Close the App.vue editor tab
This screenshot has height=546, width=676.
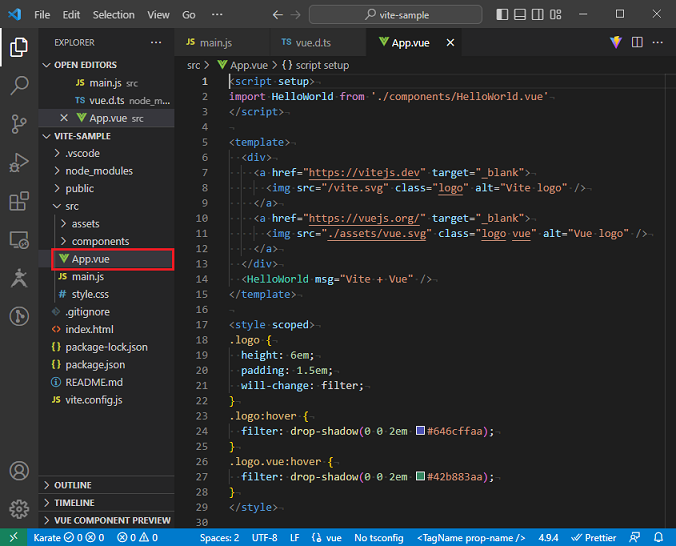pyautogui.click(x=450, y=43)
